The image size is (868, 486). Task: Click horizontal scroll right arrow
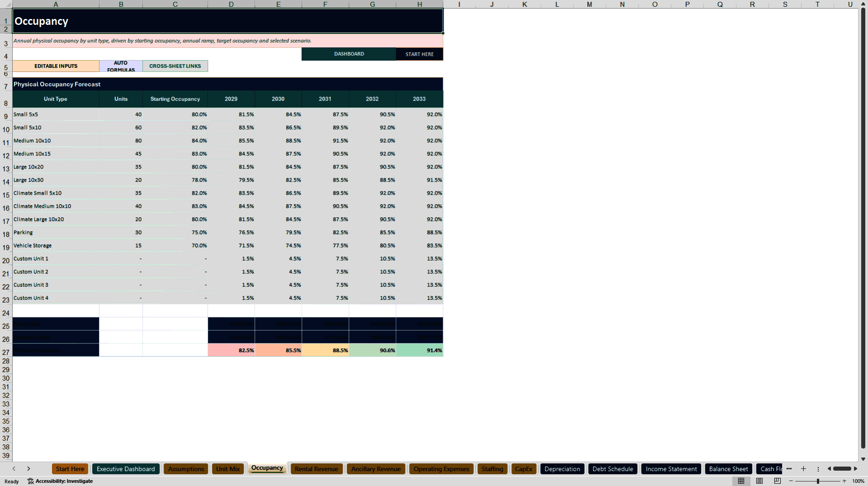point(855,469)
